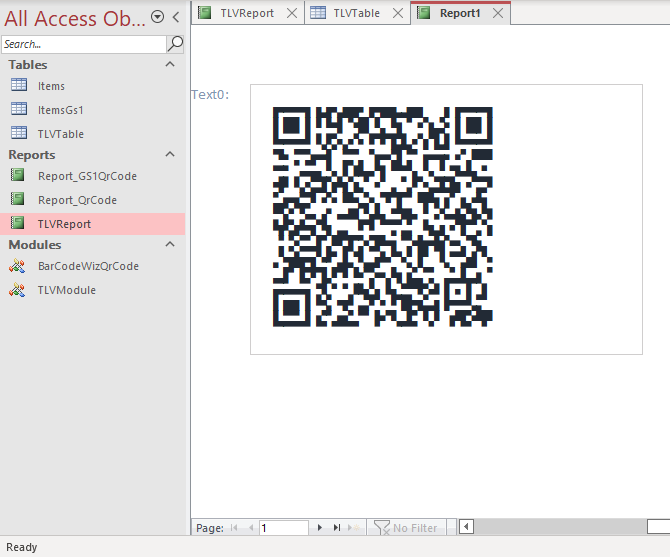Go to last page navigation button
Screen dimensions: 670x557
[337, 528]
